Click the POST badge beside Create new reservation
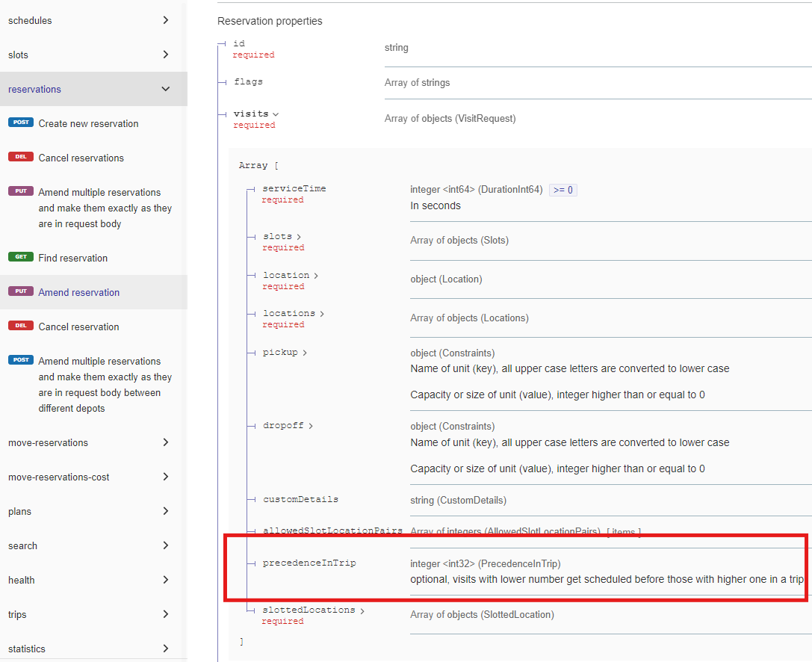Image resolution: width=812 pixels, height=662 pixels. (x=21, y=123)
